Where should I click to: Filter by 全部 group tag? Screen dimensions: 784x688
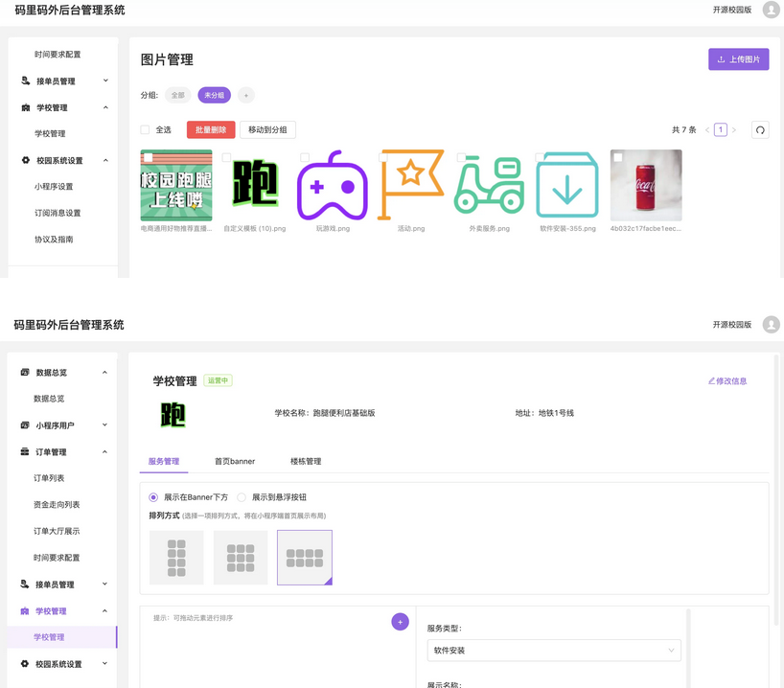178,95
